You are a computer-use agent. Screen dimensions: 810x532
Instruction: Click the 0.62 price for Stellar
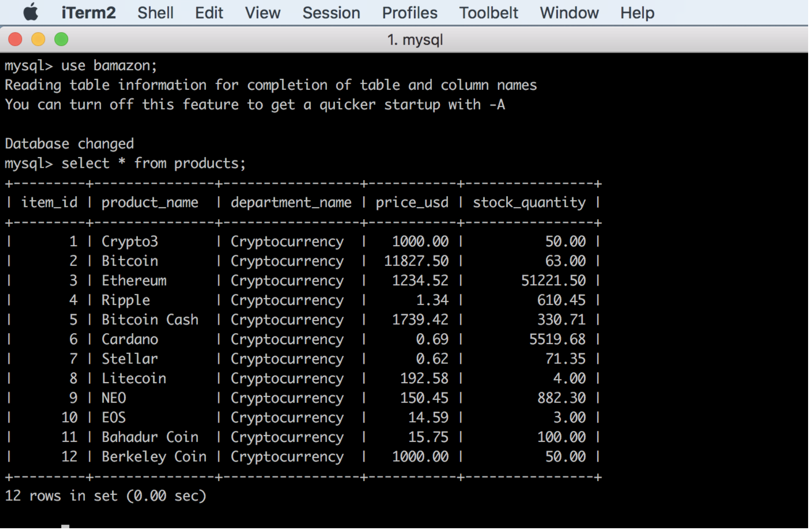[432, 359]
